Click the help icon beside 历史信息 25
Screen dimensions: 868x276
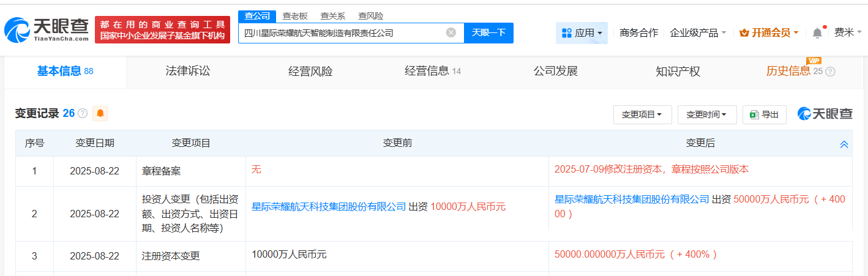point(830,72)
